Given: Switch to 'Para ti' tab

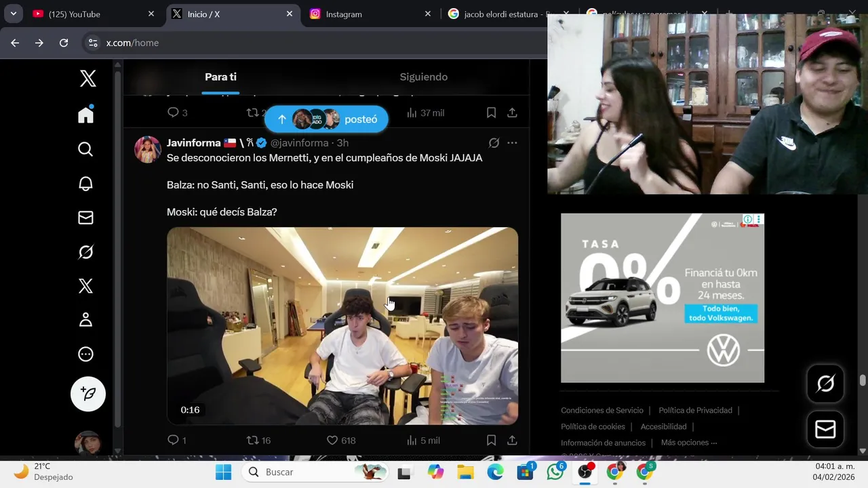Looking at the screenshot, I should click(220, 77).
